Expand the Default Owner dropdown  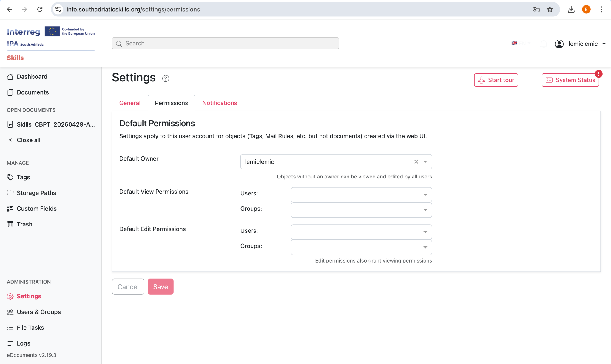click(x=425, y=161)
